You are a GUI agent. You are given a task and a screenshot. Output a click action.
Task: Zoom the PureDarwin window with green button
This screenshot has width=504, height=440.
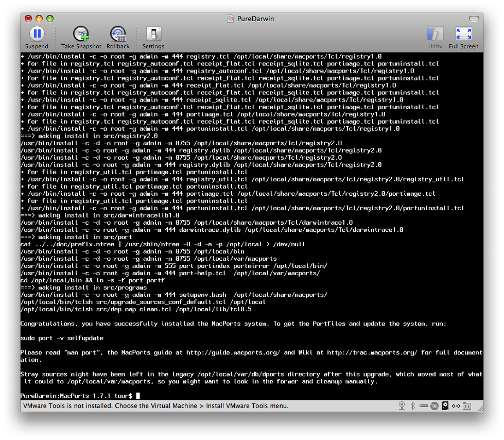pyautogui.click(x=50, y=19)
